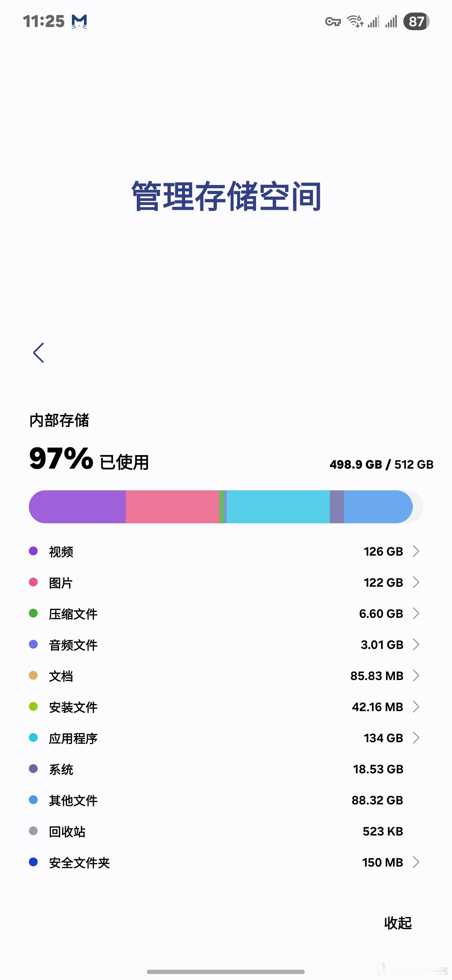Open the 图片 chevron arrow

[416, 582]
